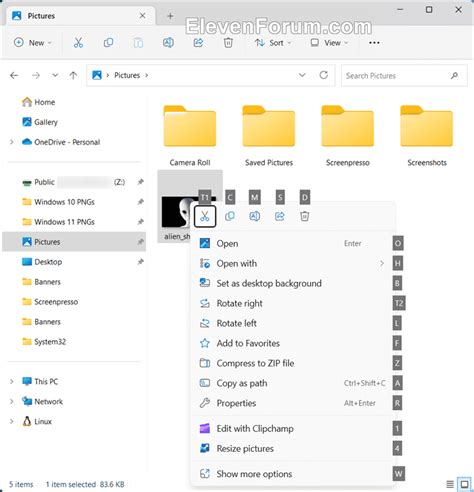Open Gallery in navigation pane
474x492 pixels.
(x=39, y=122)
